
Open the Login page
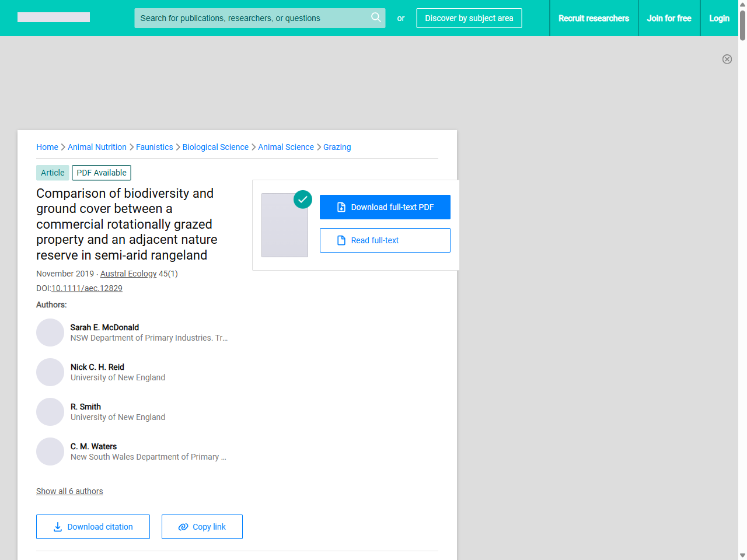pyautogui.click(x=719, y=18)
